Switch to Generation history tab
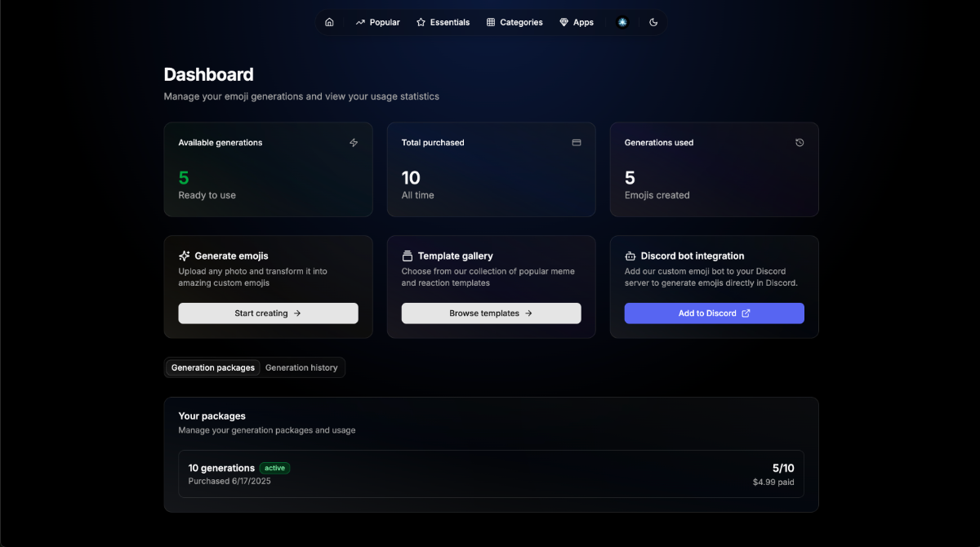The image size is (980, 547). coord(301,367)
